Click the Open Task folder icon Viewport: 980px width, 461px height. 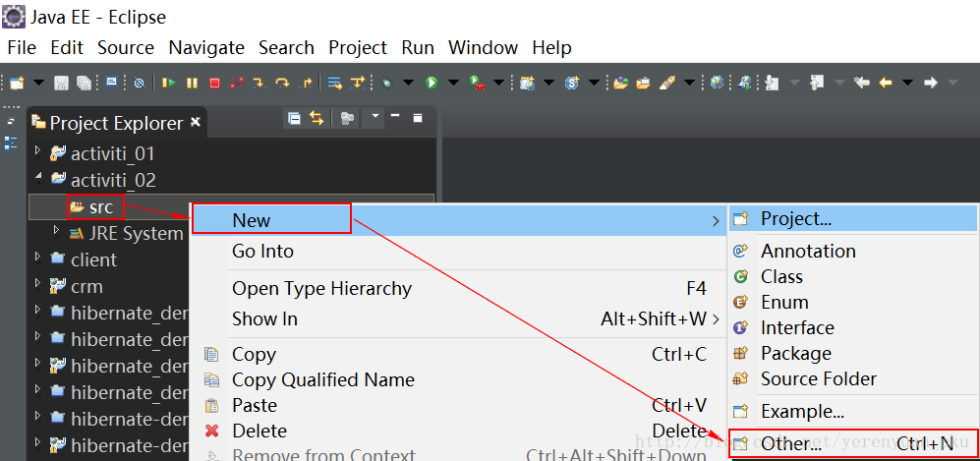[x=643, y=83]
